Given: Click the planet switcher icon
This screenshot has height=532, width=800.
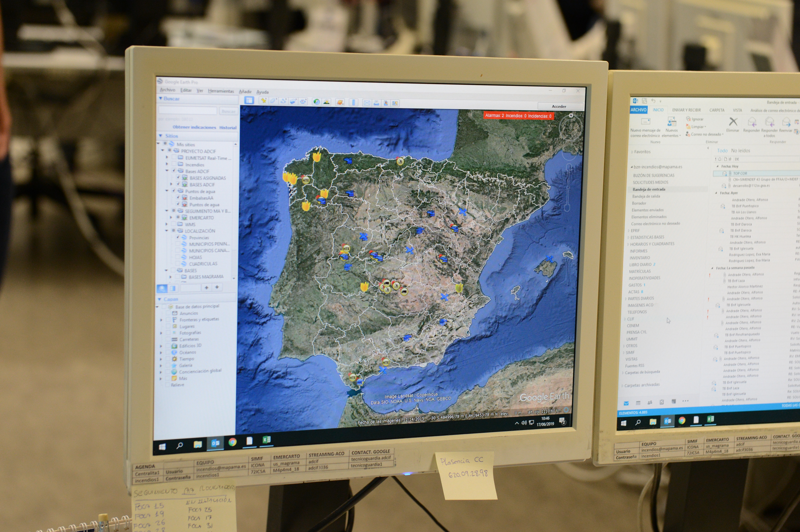Looking at the screenshot, I should click(340, 102).
